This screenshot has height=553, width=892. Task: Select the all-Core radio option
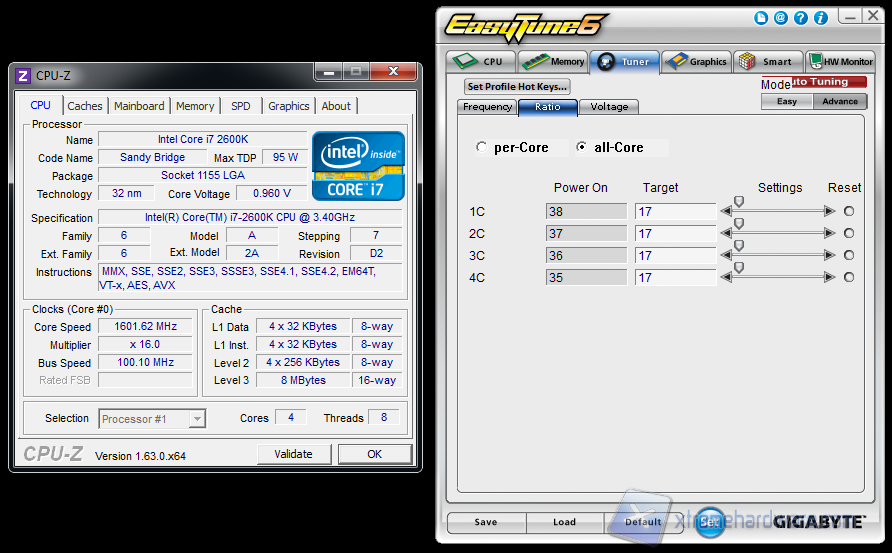[582, 147]
